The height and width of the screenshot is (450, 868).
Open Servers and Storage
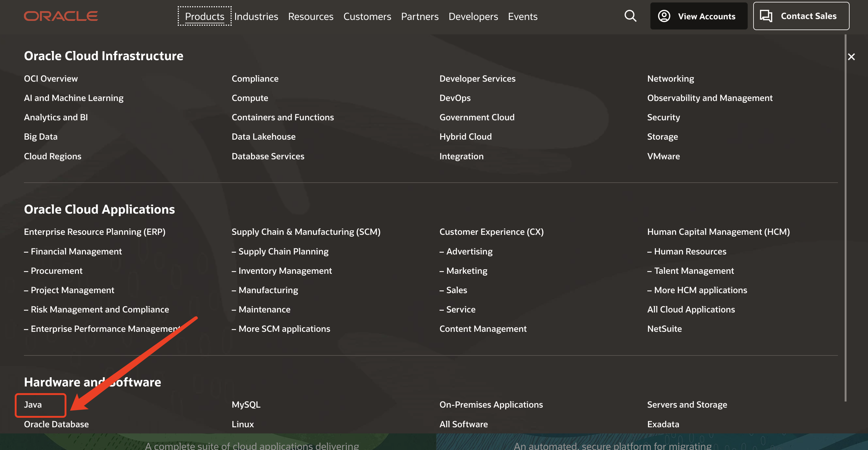coord(687,405)
